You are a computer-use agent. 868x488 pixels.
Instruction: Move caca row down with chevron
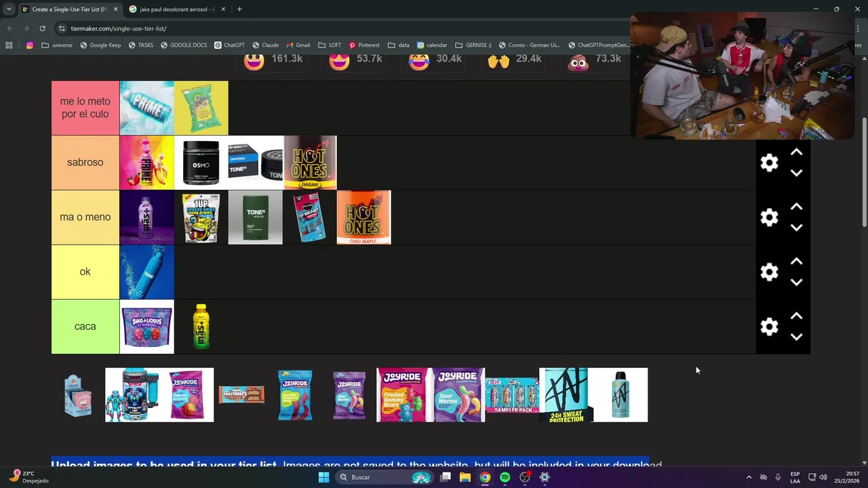797,337
